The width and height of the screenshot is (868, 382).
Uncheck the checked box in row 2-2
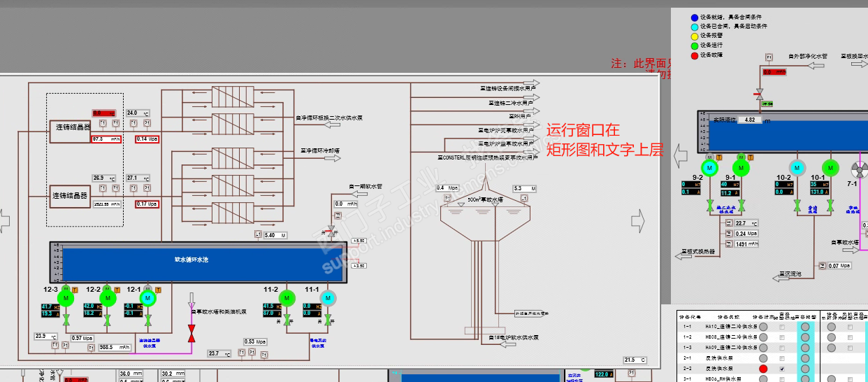coord(781,369)
